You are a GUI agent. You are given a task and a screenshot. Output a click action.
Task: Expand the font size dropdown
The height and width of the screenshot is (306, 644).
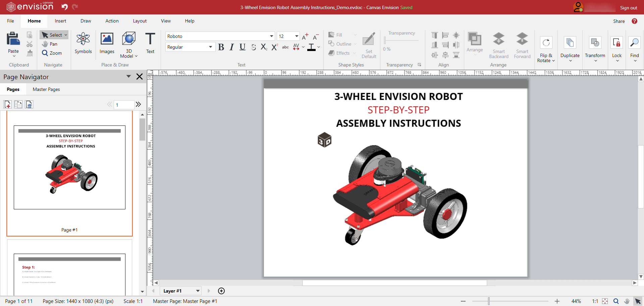coord(297,36)
